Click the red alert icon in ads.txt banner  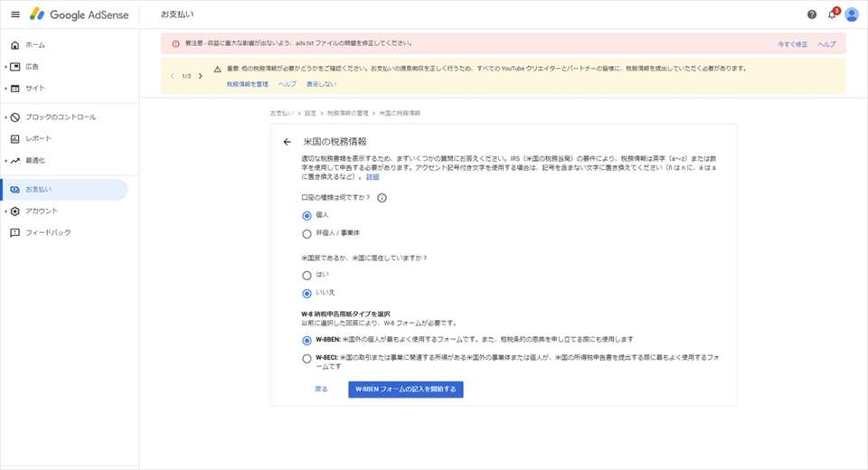point(175,43)
